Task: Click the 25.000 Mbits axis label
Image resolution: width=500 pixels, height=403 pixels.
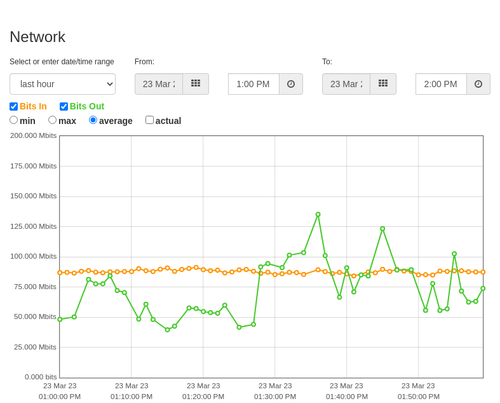Action: pos(35,347)
